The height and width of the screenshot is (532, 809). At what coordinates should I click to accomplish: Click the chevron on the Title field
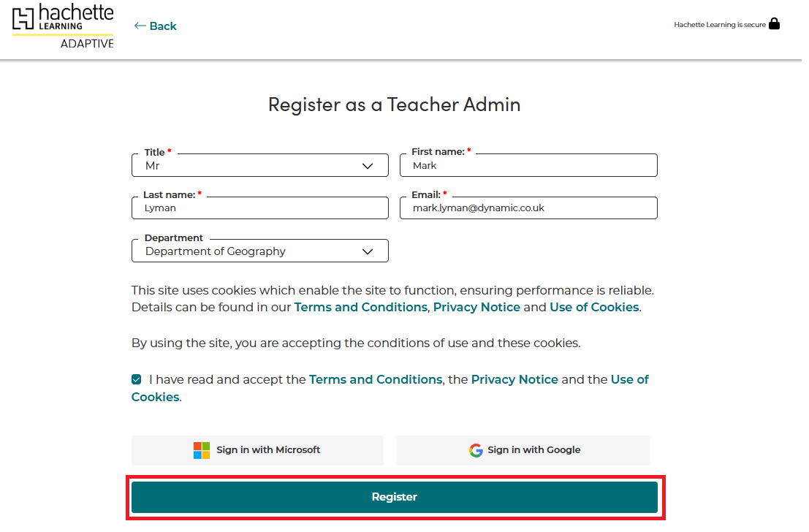click(x=368, y=166)
